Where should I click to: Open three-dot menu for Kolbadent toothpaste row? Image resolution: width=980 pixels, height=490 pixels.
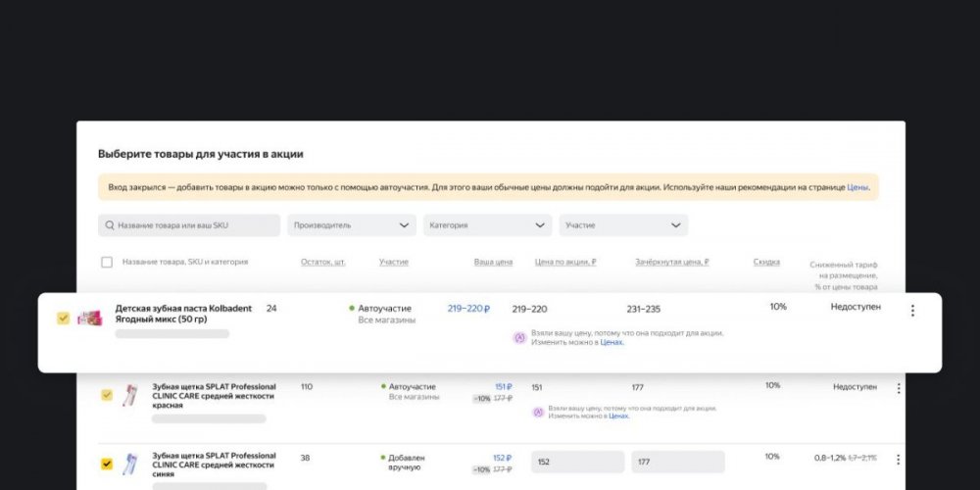point(912,311)
